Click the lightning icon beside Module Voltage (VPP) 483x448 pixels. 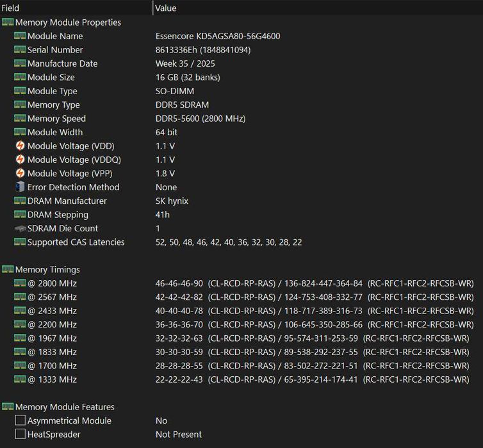pos(20,174)
